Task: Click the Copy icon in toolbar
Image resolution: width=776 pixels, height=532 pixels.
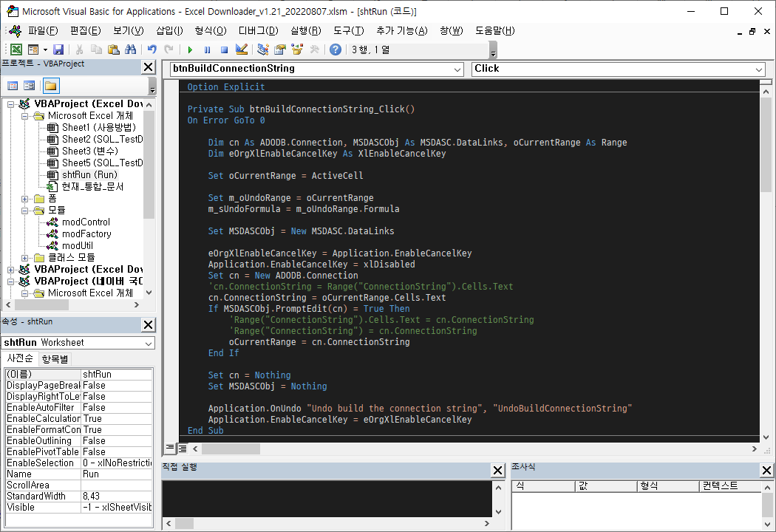Action: pyautogui.click(x=97, y=50)
